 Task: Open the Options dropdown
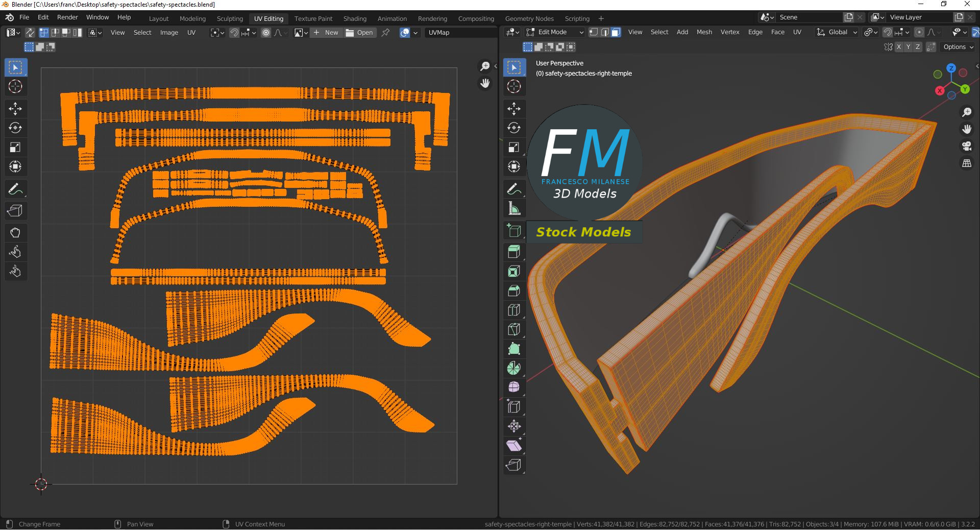click(x=958, y=47)
